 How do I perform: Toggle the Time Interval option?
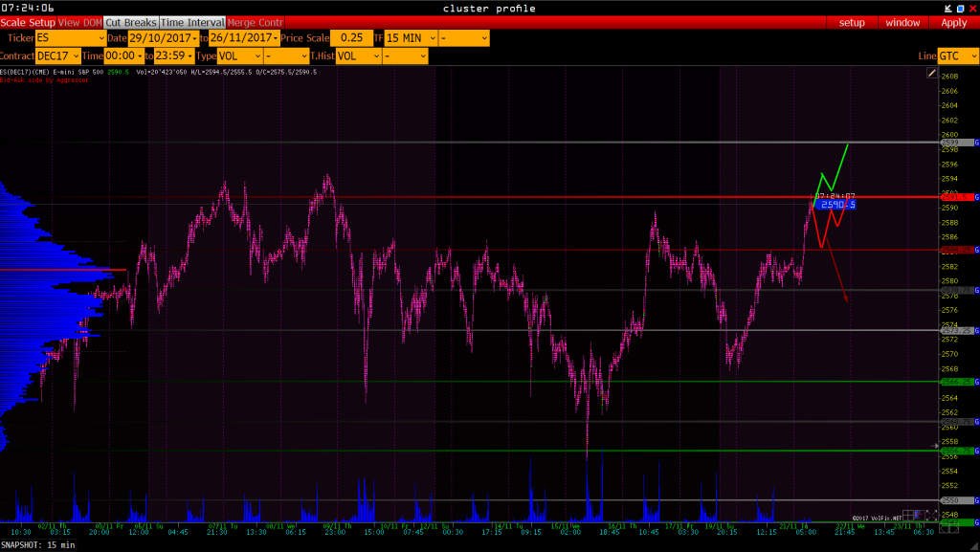point(192,22)
